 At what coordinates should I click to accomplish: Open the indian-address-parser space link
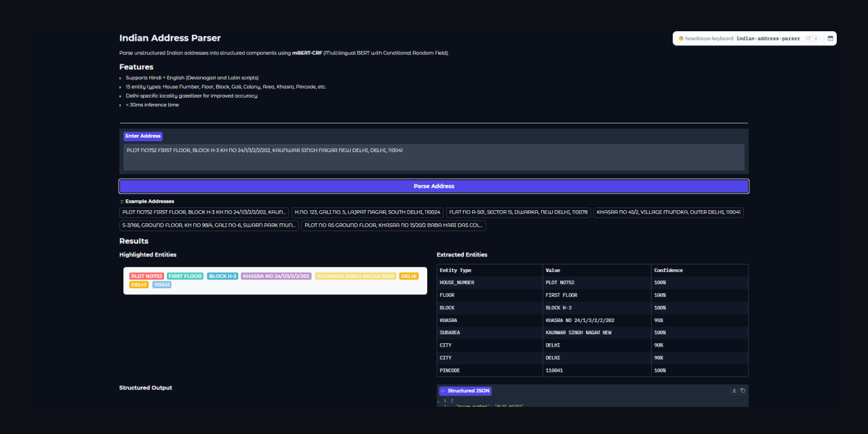[x=768, y=39]
